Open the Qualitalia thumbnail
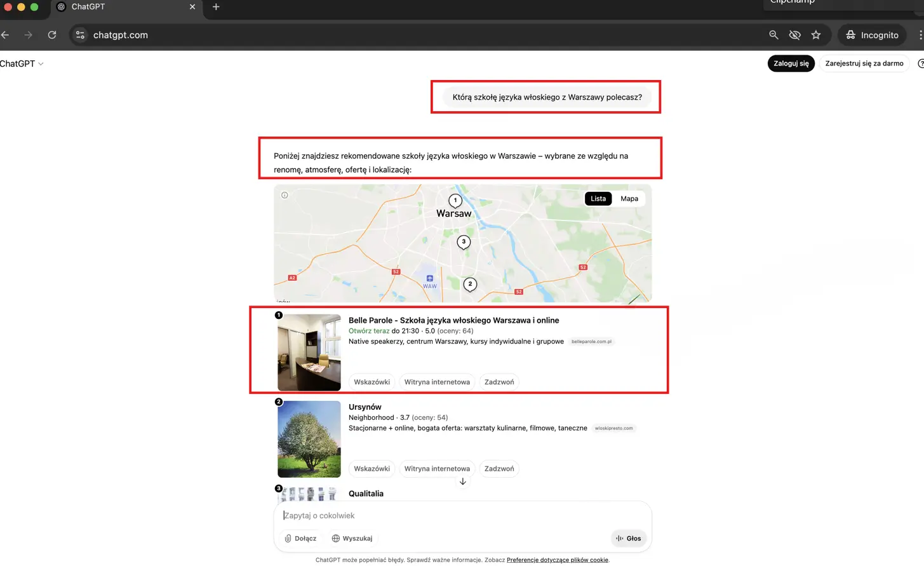Screen dimensions: 924x566 tap(309, 494)
